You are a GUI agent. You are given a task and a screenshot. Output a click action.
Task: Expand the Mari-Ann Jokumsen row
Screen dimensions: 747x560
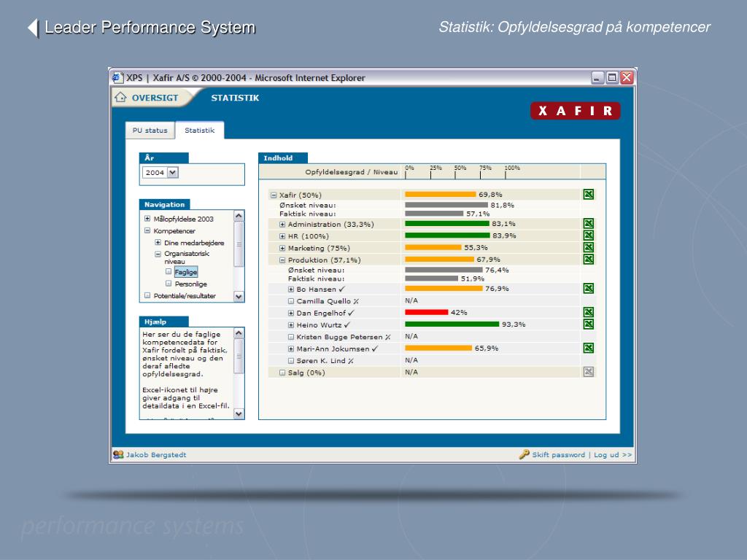[290, 349]
